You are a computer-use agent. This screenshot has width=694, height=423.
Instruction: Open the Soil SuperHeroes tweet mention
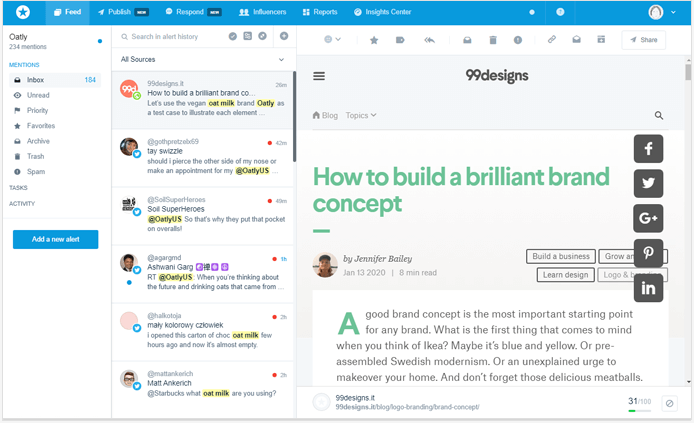[x=203, y=216]
